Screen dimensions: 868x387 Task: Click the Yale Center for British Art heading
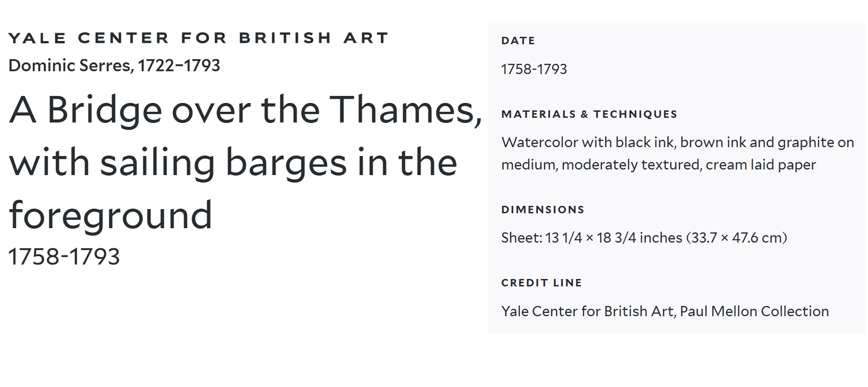[198, 38]
